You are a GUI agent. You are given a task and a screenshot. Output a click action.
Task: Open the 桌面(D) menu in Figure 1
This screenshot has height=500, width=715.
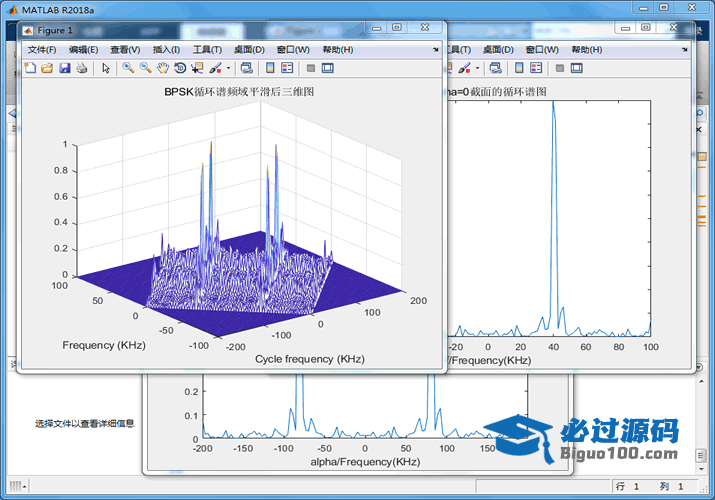coord(249,50)
